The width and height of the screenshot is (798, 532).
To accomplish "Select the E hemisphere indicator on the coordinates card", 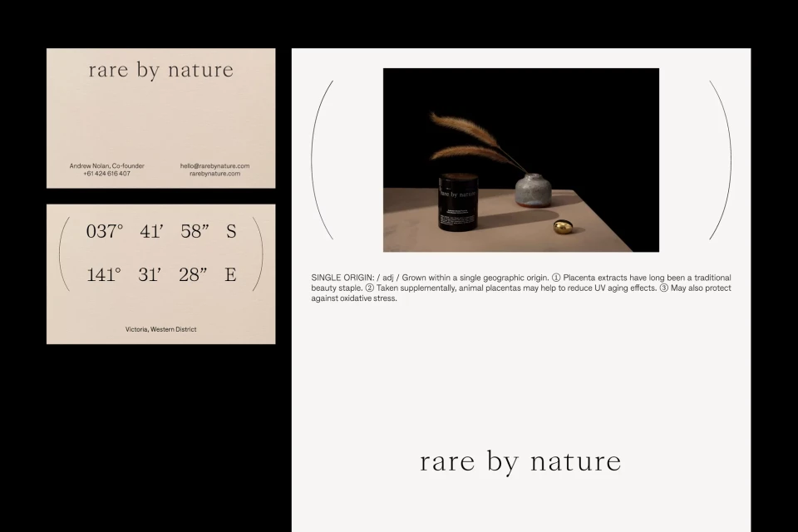I will 230,274.
